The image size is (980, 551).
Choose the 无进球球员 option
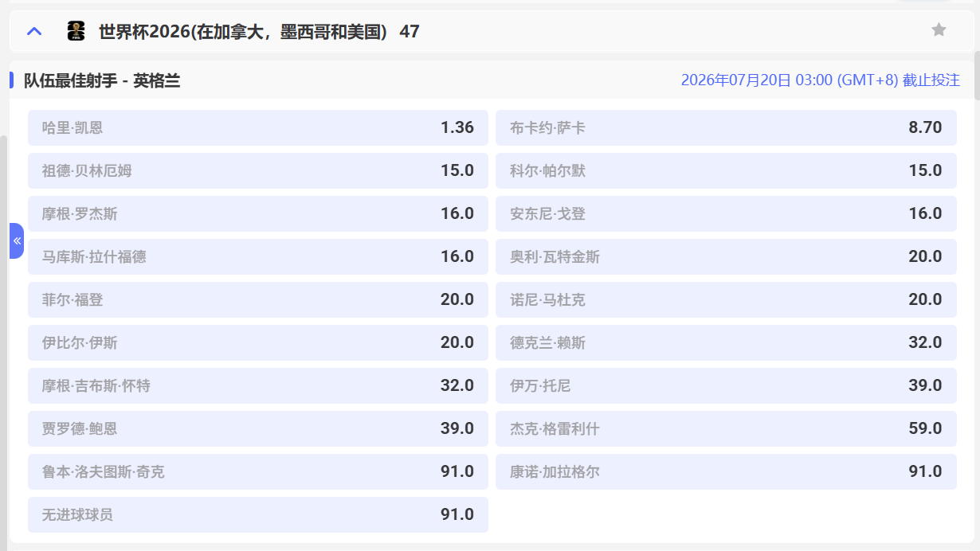[x=257, y=514]
